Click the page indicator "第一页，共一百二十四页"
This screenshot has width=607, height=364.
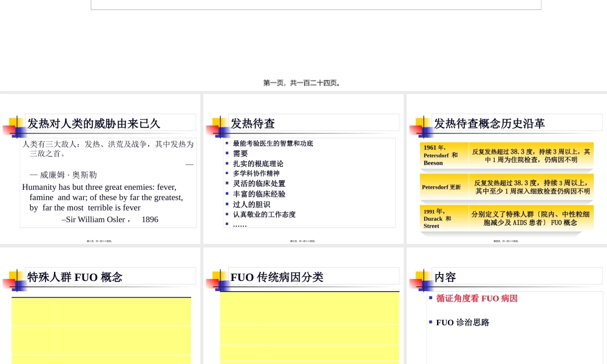tap(302, 83)
